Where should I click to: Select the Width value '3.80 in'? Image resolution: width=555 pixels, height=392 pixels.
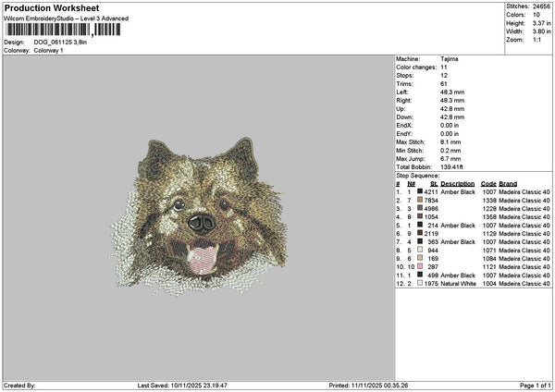[x=541, y=31]
